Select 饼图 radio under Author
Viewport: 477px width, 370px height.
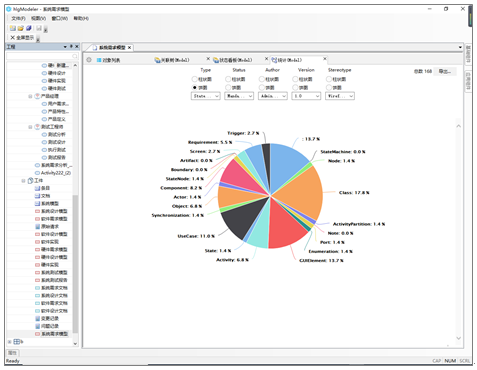tap(262, 87)
